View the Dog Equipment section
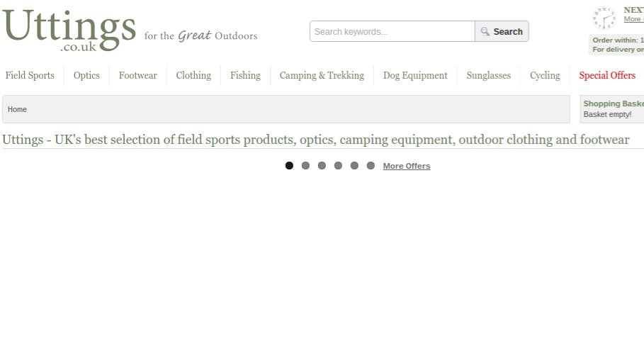Image resolution: width=644 pixels, height=363 pixels. tap(415, 75)
